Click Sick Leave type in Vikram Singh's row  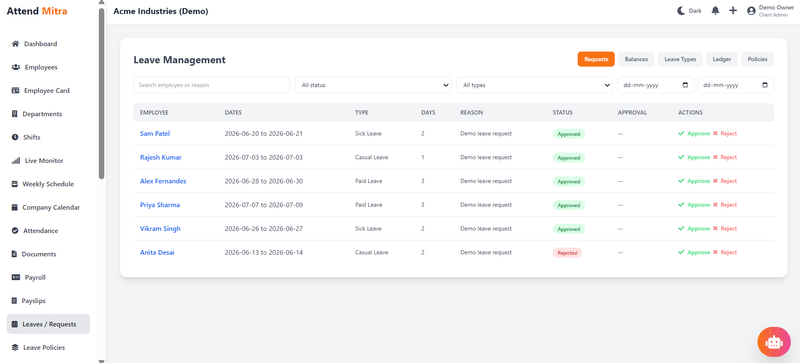[368, 229]
